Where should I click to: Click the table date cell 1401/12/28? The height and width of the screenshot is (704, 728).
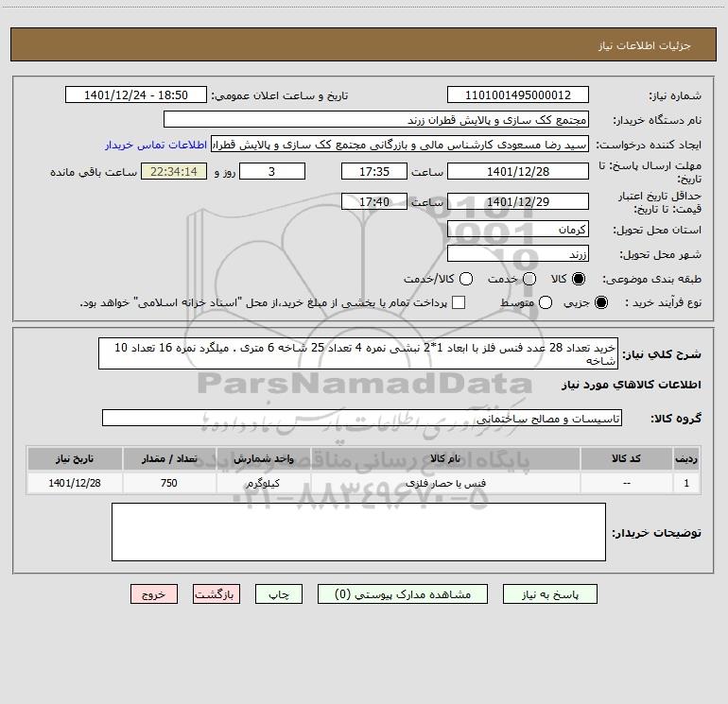tap(75, 483)
